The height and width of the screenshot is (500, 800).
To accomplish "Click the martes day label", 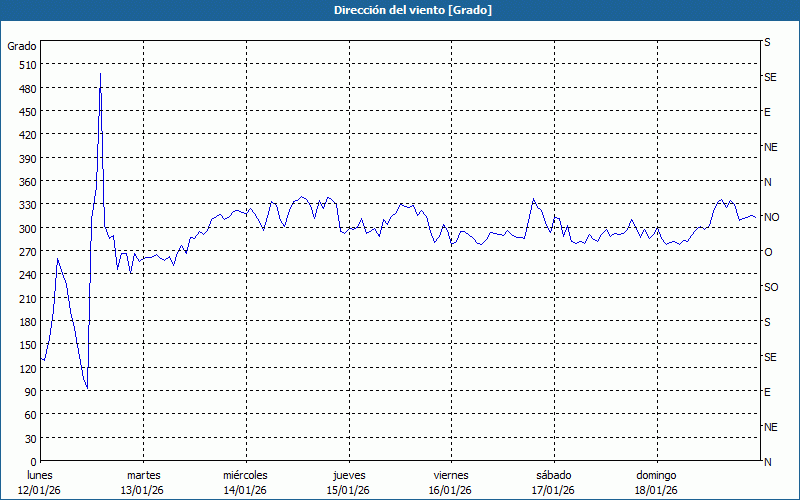I will pyautogui.click(x=143, y=475).
